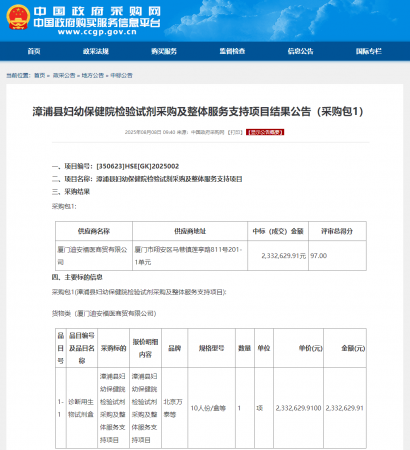This screenshot has height=450, width=410.
Task: Select the 二、项目名称 line text
Action: pyautogui.click(x=147, y=179)
